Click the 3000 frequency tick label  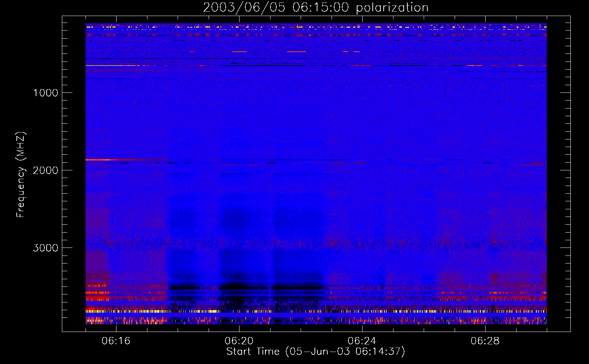point(46,248)
